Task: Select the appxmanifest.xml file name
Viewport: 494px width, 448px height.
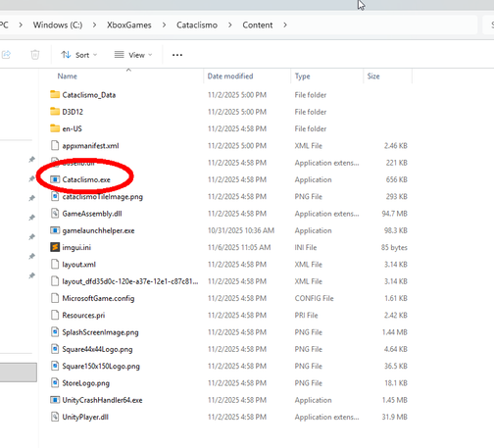Action: click(x=90, y=146)
